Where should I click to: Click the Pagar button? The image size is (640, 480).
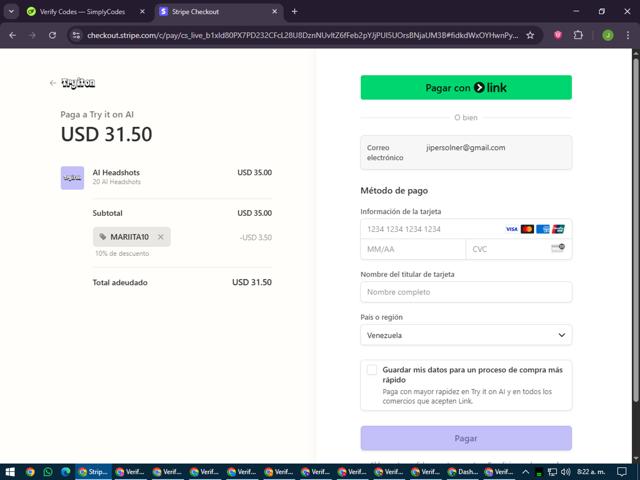click(x=466, y=438)
